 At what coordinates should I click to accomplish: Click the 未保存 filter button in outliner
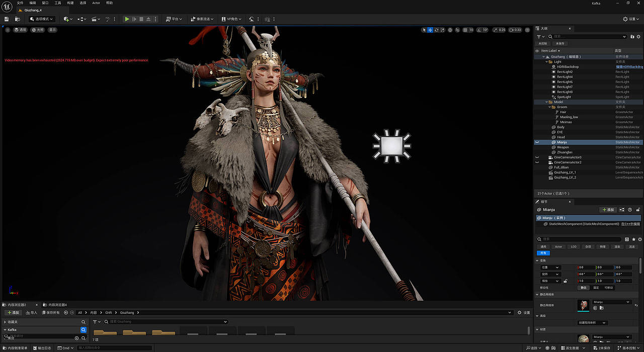pos(560,44)
